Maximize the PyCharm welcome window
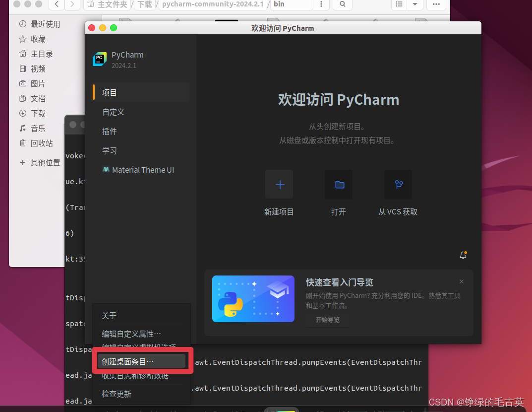532x412 pixels. [114, 28]
